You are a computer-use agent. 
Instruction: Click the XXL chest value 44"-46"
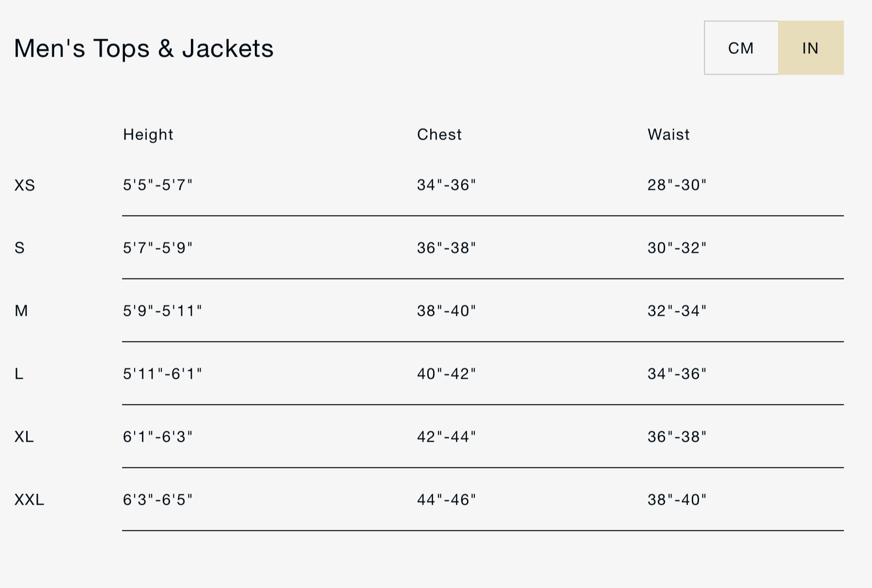coord(446,499)
